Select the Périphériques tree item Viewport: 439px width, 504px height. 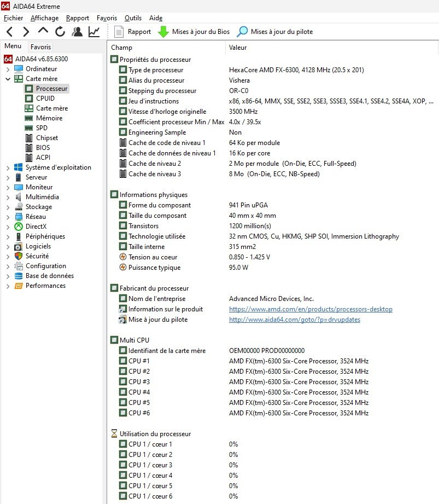pyautogui.click(x=45, y=236)
